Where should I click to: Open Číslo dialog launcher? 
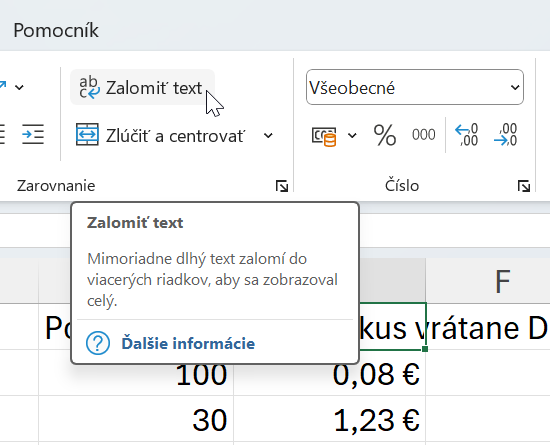coord(524,186)
